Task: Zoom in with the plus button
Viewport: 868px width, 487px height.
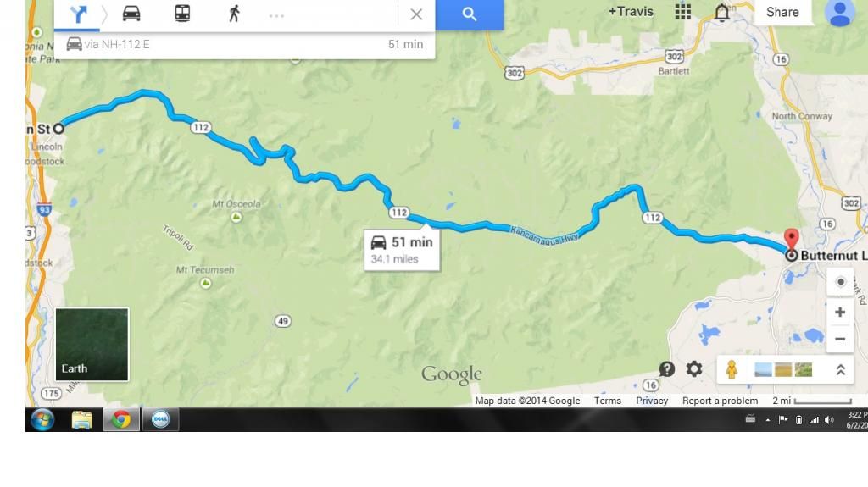Action: point(840,313)
